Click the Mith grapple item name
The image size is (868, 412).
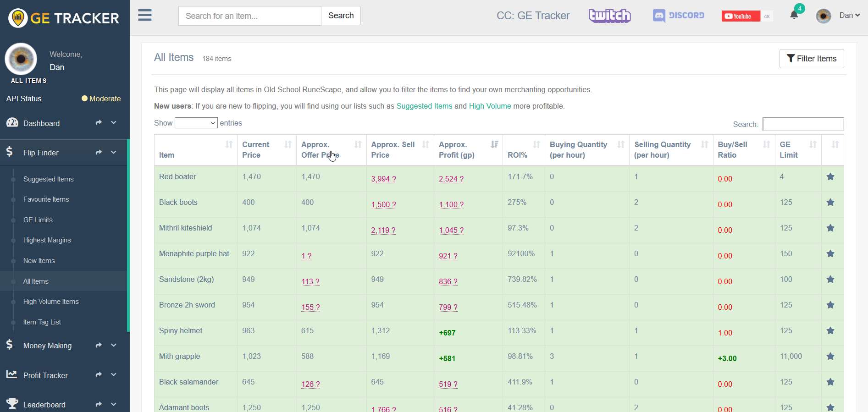coord(180,356)
